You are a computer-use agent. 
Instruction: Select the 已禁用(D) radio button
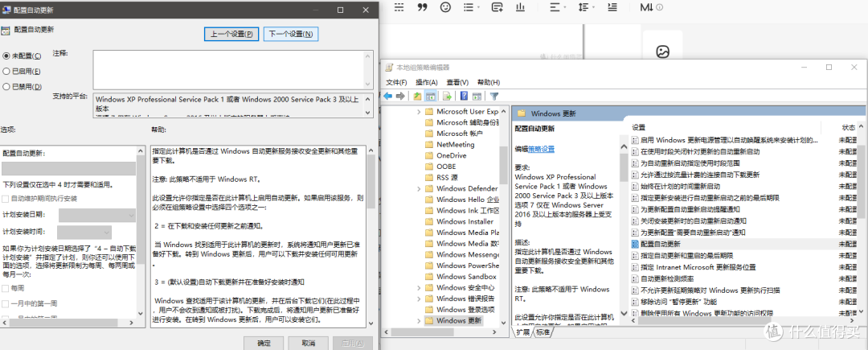pos(6,87)
